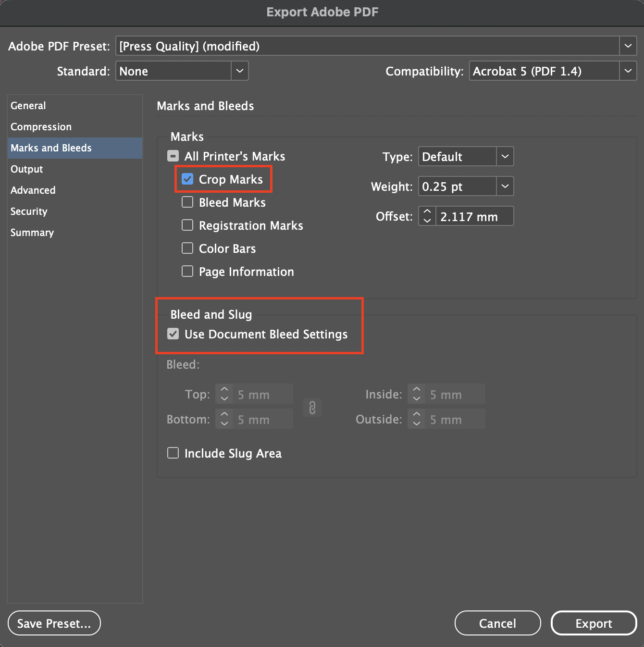The image size is (644, 647).
Task: Click the Inside bleed stepper
Action: pyautogui.click(x=416, y=394)
